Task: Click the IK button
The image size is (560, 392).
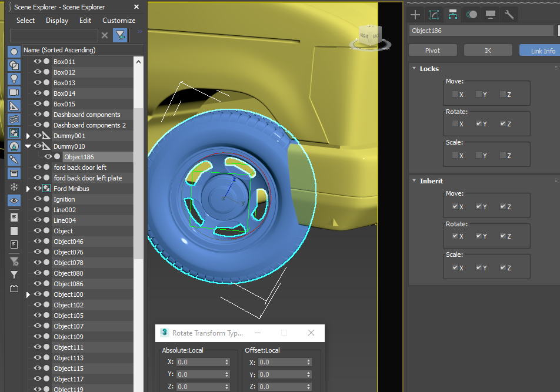Action: coord(488,50)
